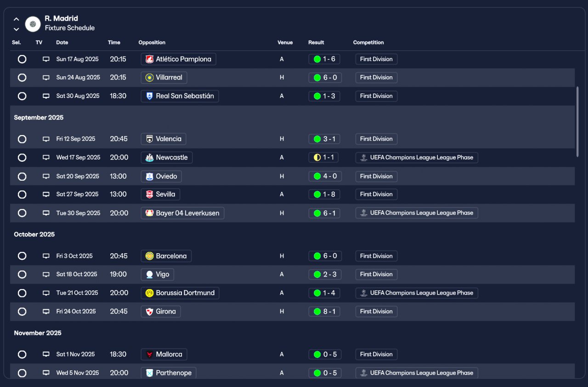Image resolution: width=588 pixels, height=387 pixels.
Task: Click the TV icon for Villarreal match
Action: tap(46, 78)
